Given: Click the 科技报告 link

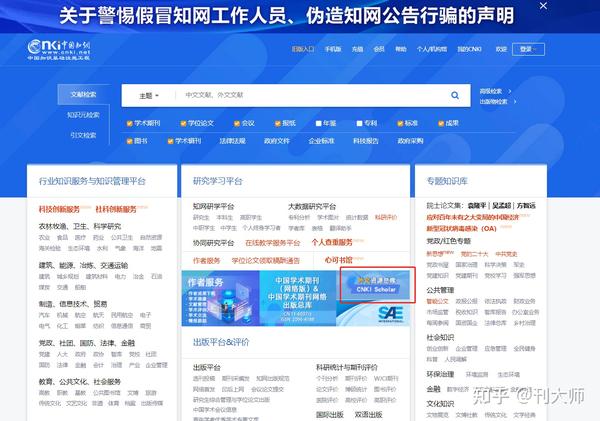Looking at the screenshot, I should click(366, 141).
